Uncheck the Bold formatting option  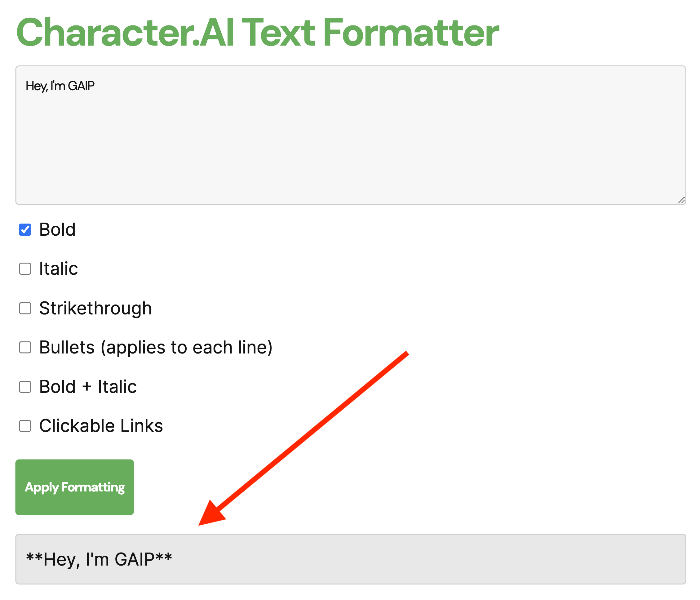pyautogui.click(x=25, y=229)
